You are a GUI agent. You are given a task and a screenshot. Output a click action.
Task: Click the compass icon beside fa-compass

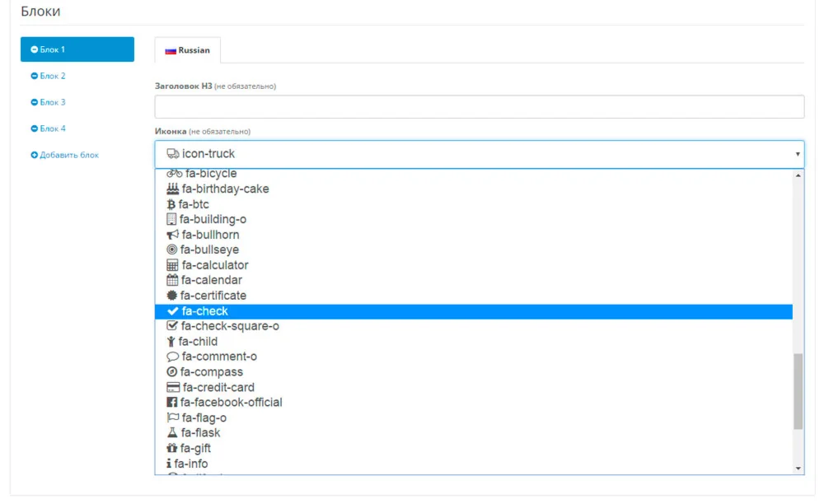(172, 371)
